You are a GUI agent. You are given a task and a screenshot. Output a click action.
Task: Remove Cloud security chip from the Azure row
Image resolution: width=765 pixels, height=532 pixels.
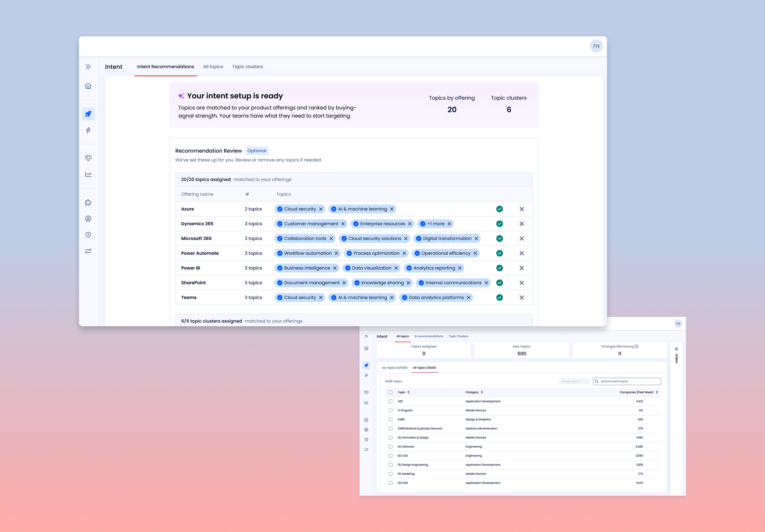click(x=320, y=209)
